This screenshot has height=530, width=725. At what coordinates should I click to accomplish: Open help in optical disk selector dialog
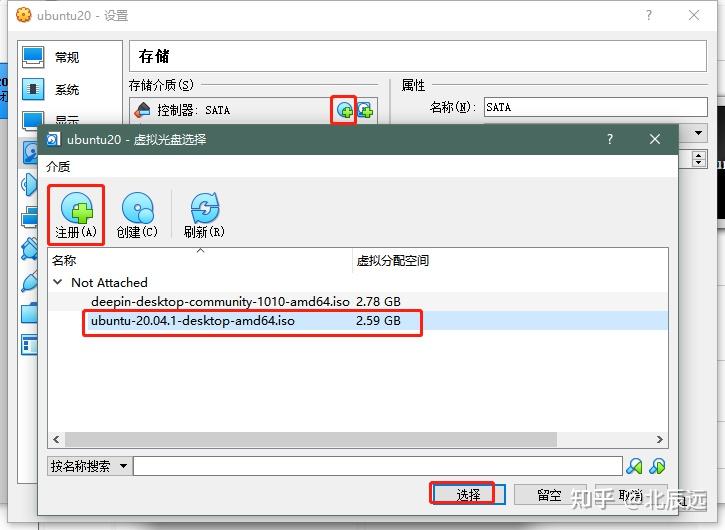(610, 139)
